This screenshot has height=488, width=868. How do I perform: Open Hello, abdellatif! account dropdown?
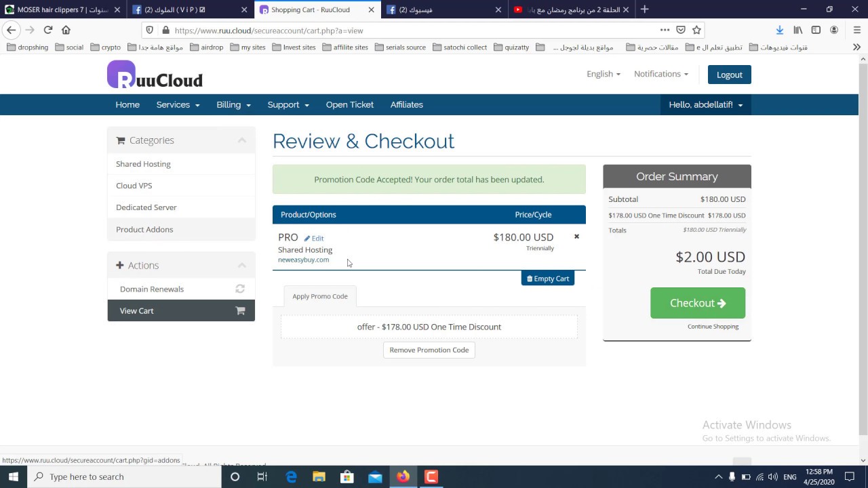(x=706, y=104)
